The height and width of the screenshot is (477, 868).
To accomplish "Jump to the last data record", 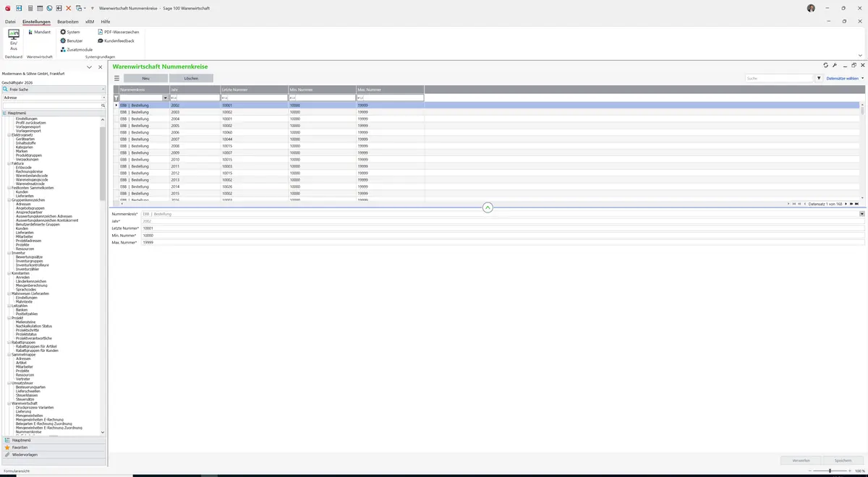I will pyautogui.click(x=857, y=204).
